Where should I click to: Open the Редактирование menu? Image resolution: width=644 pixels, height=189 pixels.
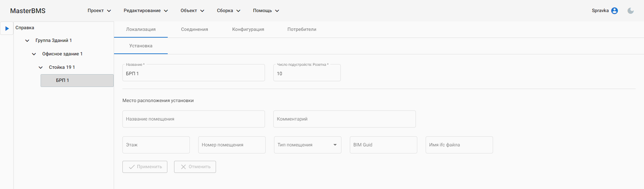click(146, 11)
